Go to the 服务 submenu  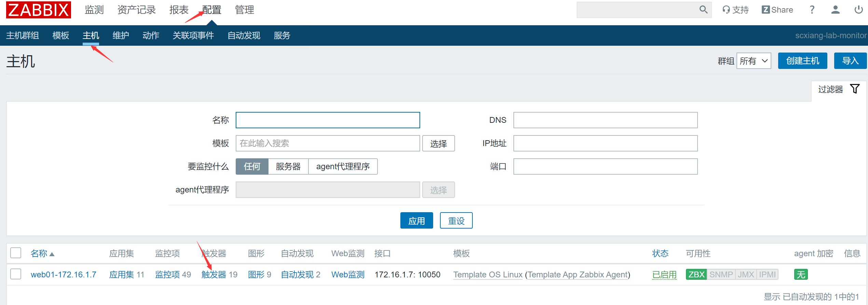coord(282,35)
